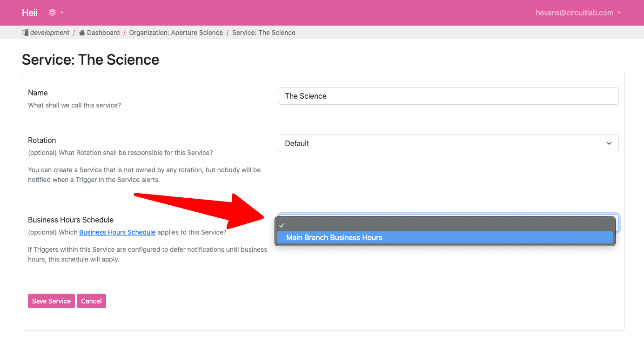Click the Business Hours Schedule label

(71, 220)
